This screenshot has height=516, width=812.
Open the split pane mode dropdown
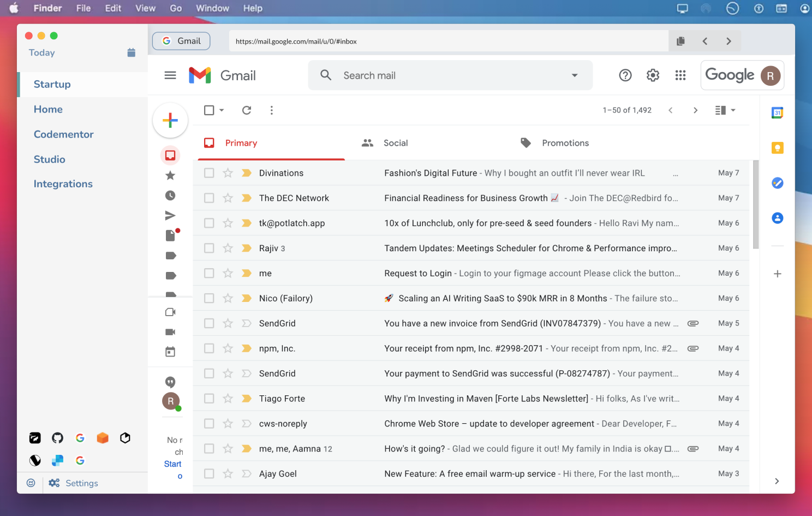[x=733, y=110]
